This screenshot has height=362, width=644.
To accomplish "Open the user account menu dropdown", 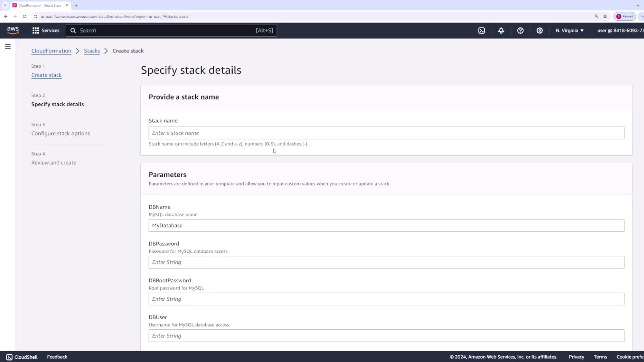I will point(620,31).
